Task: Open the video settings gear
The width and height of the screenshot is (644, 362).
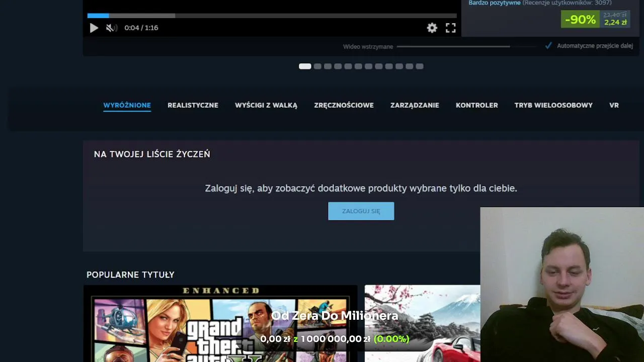Action: pos(432,28)
